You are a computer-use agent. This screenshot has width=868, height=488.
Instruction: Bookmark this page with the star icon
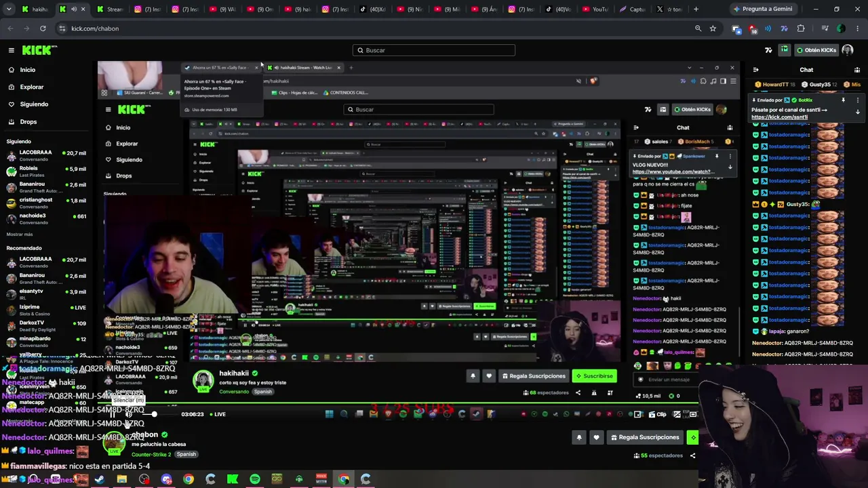713,28
